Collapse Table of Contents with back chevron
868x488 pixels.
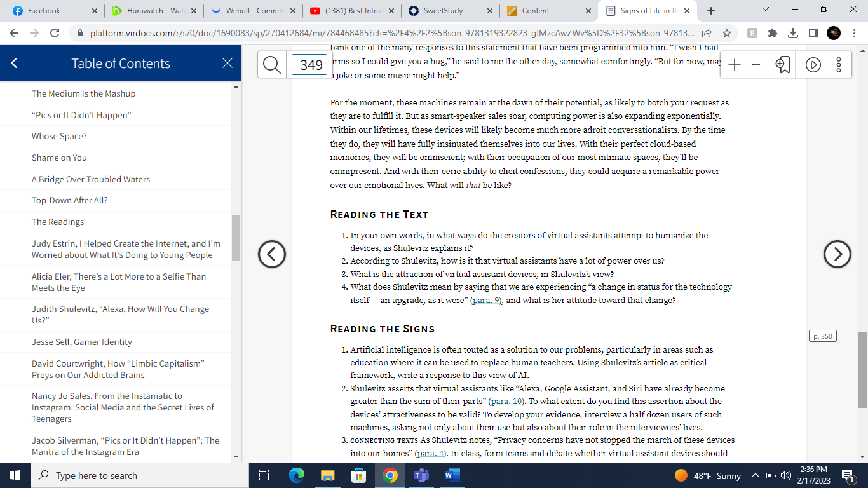click(x=14, y=64)
